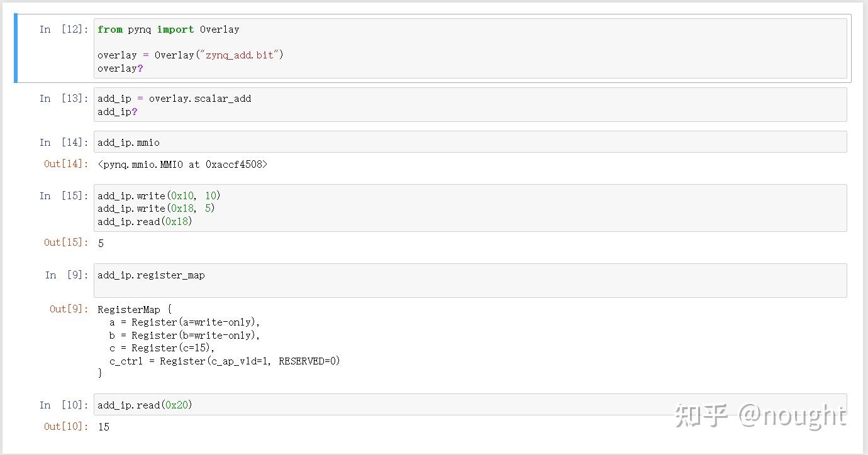The height and width of the screenshot is (455, 868).
Task: Click the In [12] prompt label
Action: (x=64, y=30)
